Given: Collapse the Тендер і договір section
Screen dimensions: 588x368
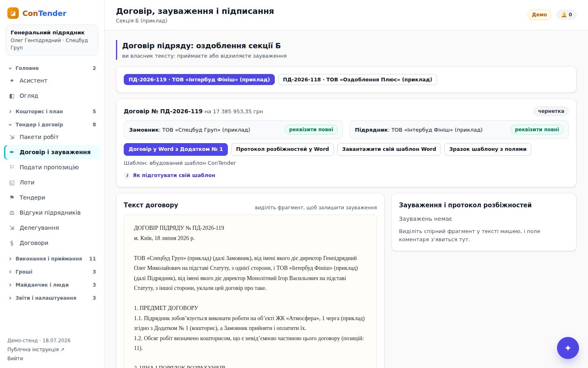Looking at the screenshot, I should pyautogui.click(x=52, y=125).
